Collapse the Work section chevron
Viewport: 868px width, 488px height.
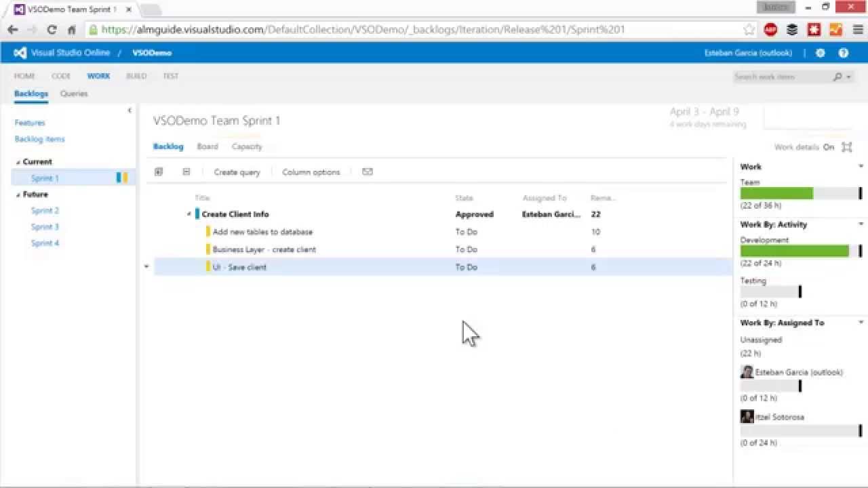tap(861, 166)
